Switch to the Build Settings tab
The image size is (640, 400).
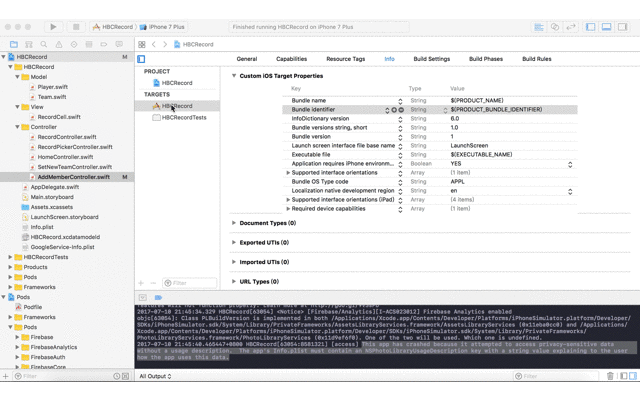tap(431, 59)
